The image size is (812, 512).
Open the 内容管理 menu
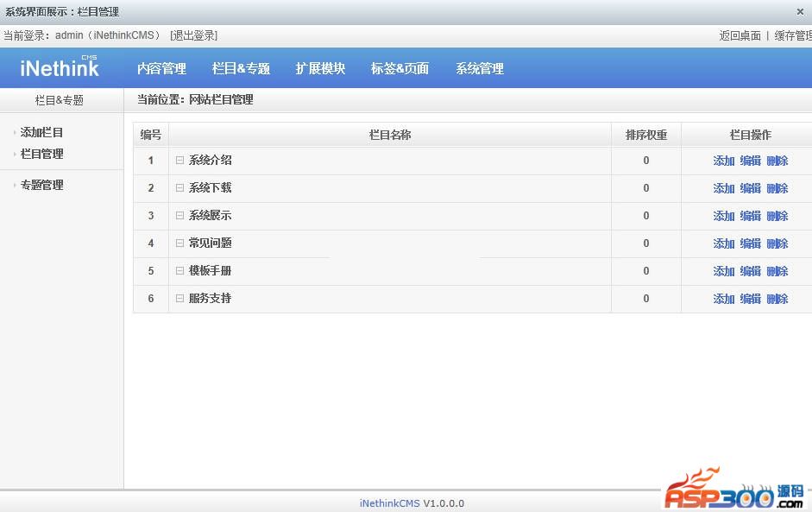pos(161,68)
